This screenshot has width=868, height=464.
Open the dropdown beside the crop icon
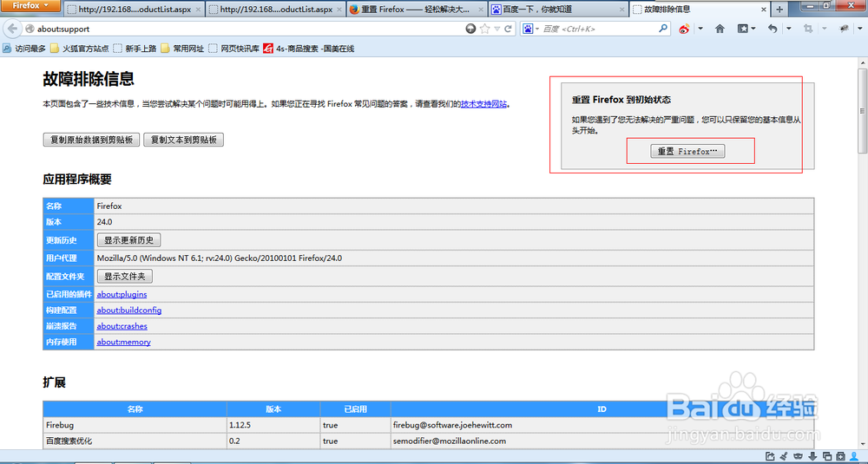pyautogui.click(x=825, y=29)
